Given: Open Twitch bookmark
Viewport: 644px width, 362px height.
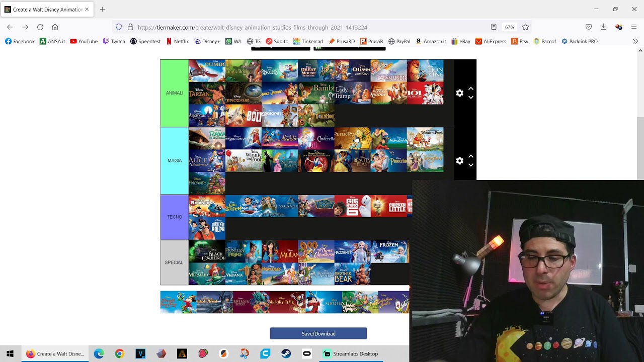Looking at the screenshot, I should click(114, 41).
